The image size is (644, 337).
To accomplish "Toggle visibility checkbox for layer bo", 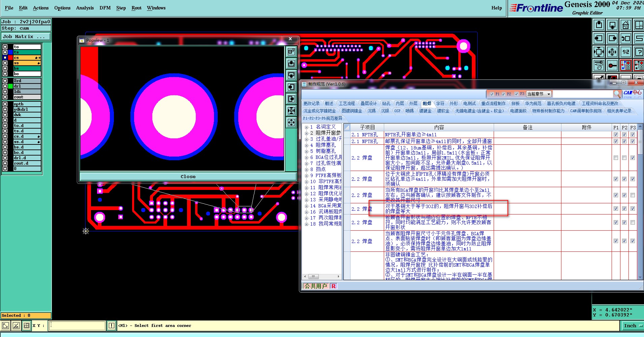I will click(5, 74).
